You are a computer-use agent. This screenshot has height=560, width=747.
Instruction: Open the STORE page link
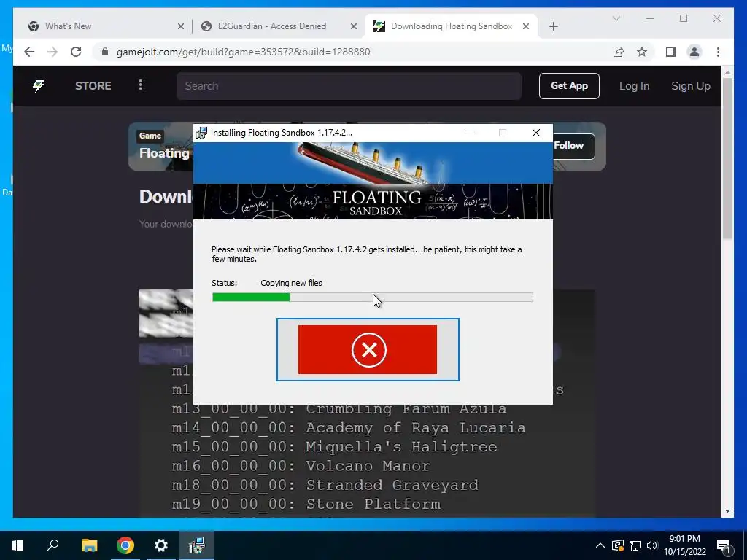93,86
